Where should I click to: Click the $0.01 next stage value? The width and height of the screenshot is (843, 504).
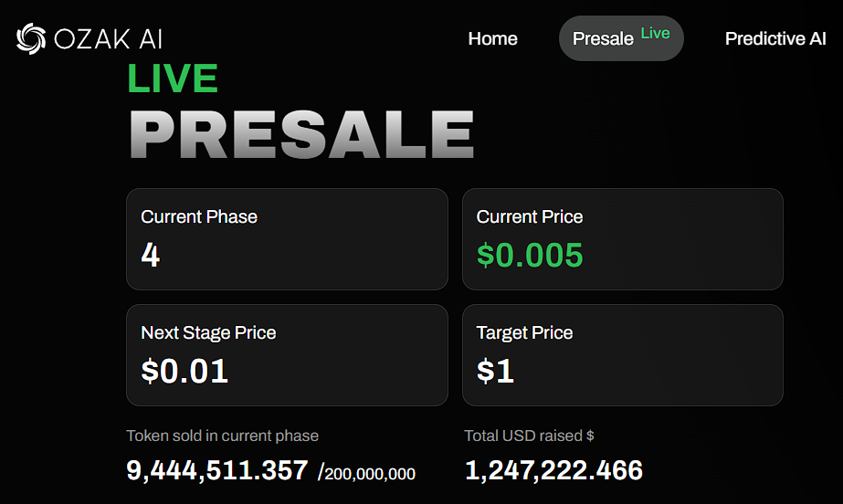184,371
